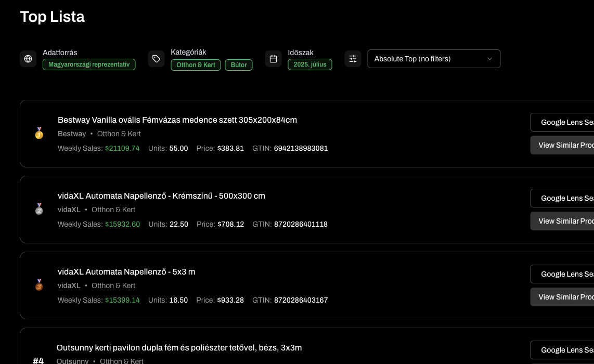Image resolution: width=594 pixels, height=364 pixels.
Task: Open Google Lens Search for Krémszínű Napellenző
Action: tap(562, 198)
